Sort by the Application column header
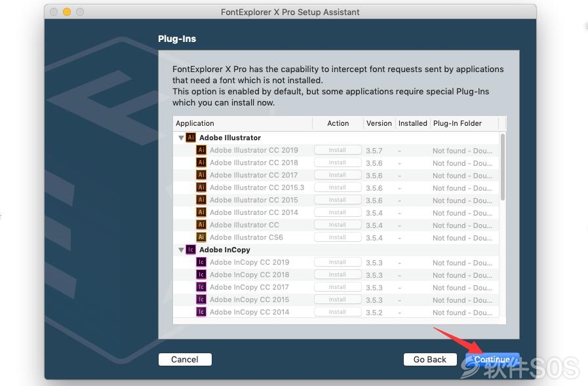 point(243,123)
